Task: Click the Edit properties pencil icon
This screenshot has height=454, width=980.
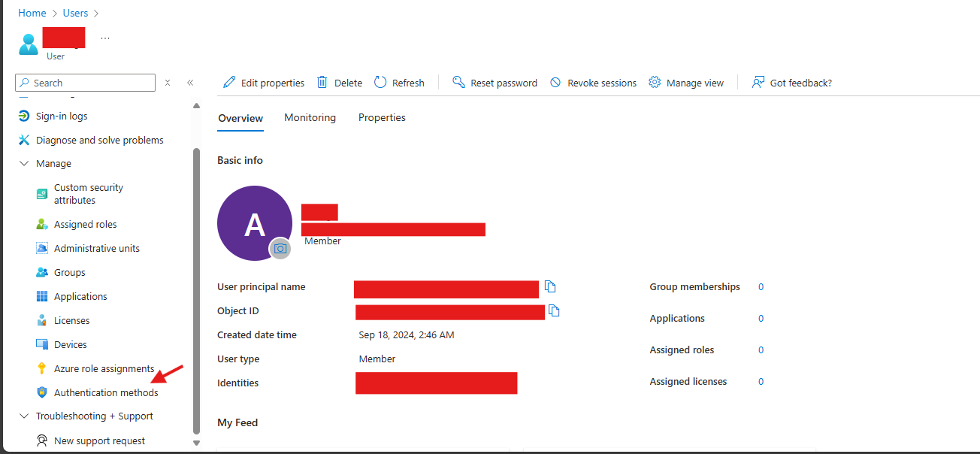Action: point(229,83)
